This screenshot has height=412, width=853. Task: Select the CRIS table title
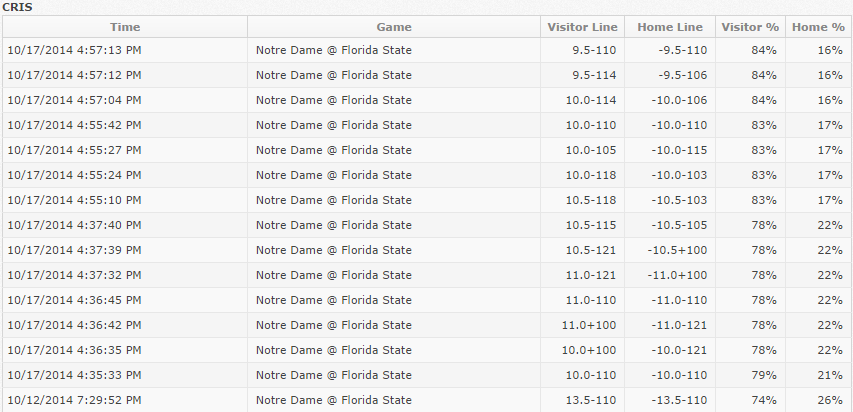click(x=17, y=7)
